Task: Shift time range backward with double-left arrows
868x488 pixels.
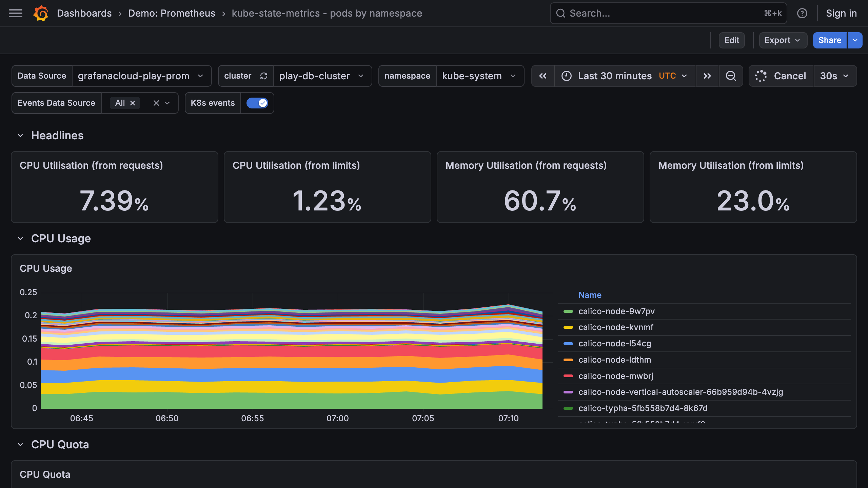Action: pyautogui.click(x=543, y=76)
